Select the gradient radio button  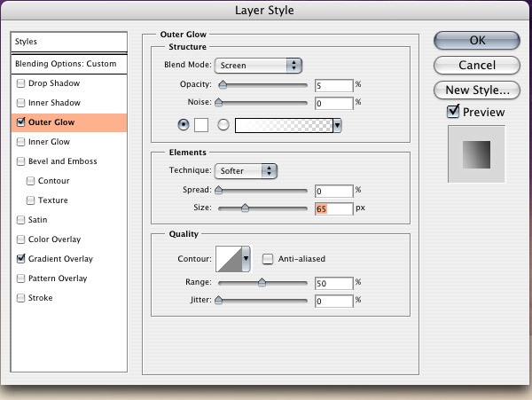[x=223, y=125]
